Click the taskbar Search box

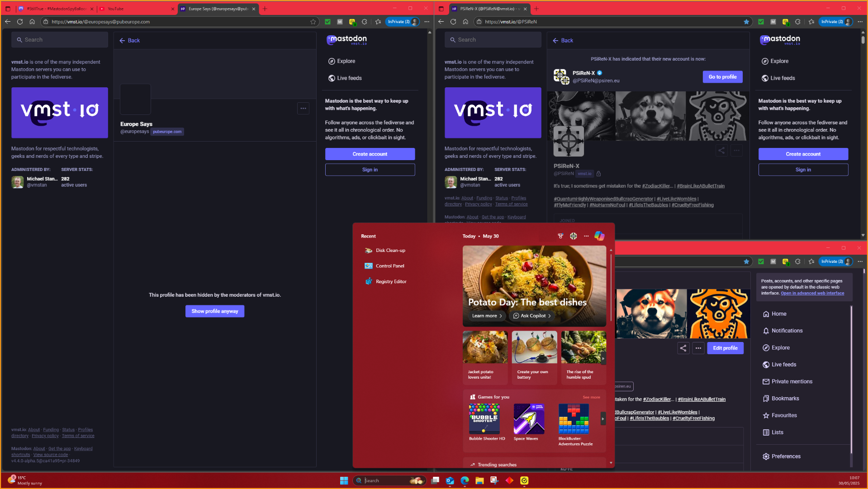(389, 480)
